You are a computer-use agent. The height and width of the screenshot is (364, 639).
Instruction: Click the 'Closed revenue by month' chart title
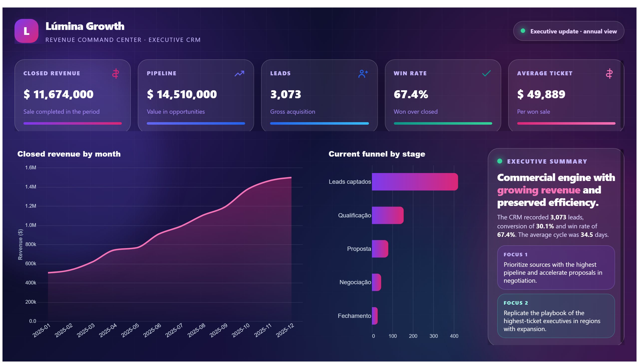(69, 154)
